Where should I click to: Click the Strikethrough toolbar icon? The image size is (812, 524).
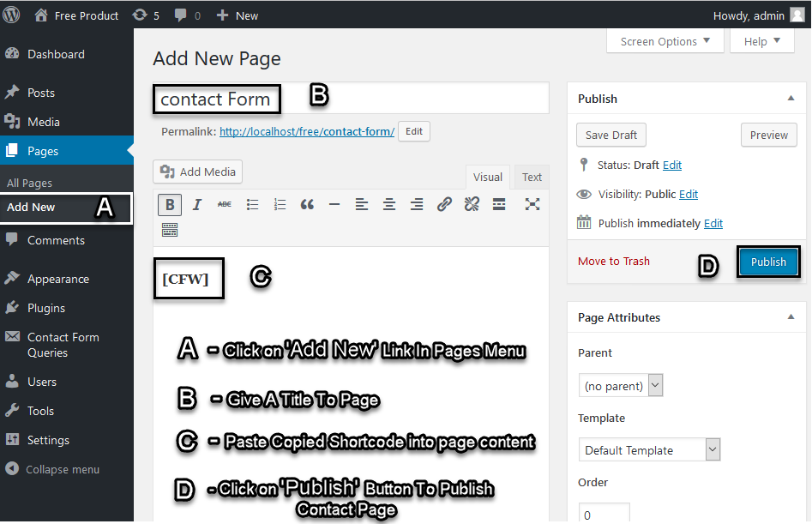[x=224, y=204]
